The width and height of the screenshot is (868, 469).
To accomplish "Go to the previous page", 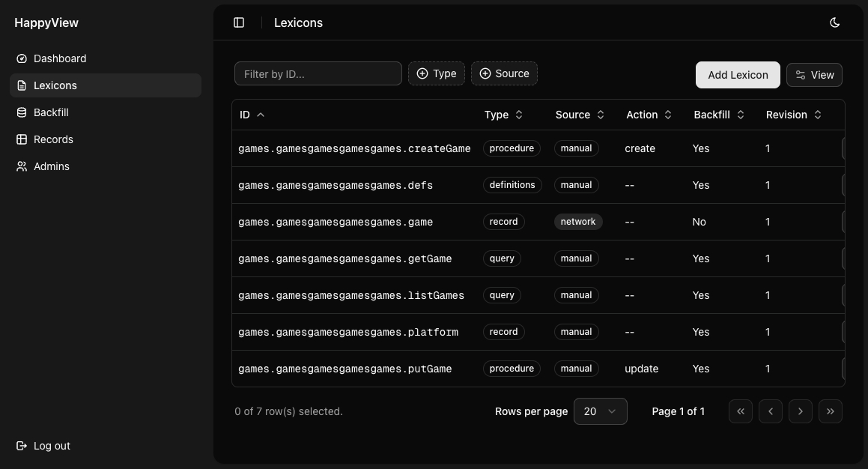I will tap(770, 411).
